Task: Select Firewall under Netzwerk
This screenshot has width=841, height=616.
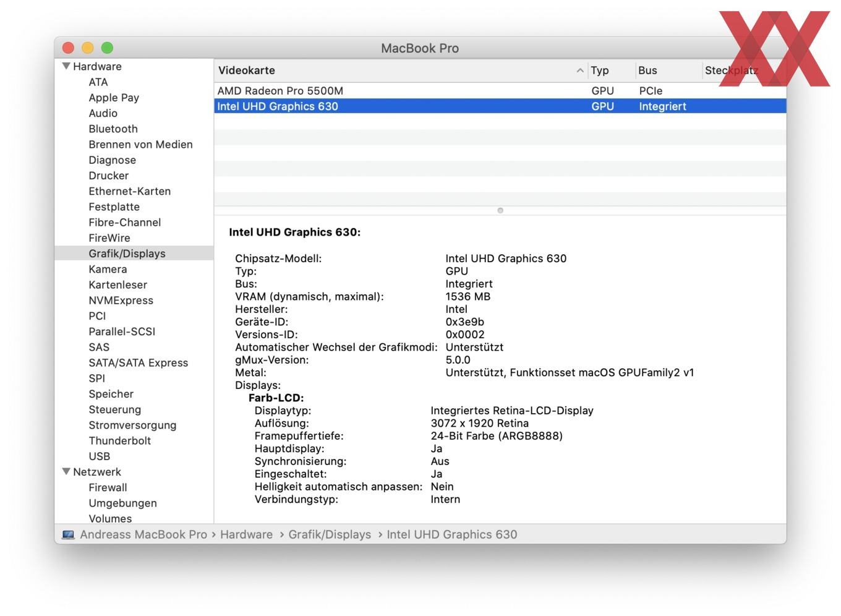Action: pos(108,487)
